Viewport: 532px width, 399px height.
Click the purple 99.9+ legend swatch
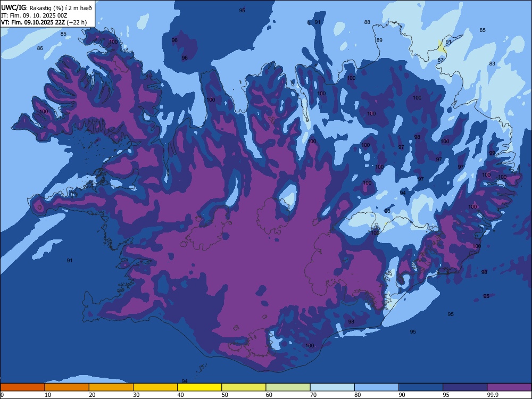point(509,387)
